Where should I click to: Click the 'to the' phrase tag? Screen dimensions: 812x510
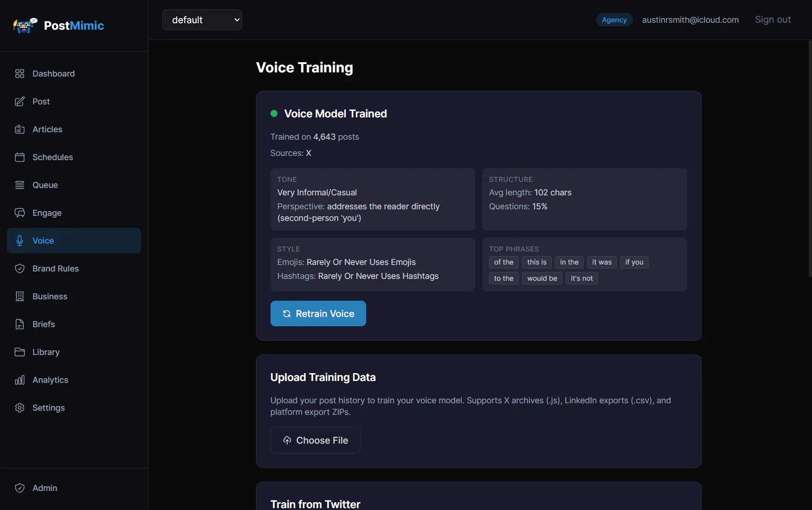(504, 278)
